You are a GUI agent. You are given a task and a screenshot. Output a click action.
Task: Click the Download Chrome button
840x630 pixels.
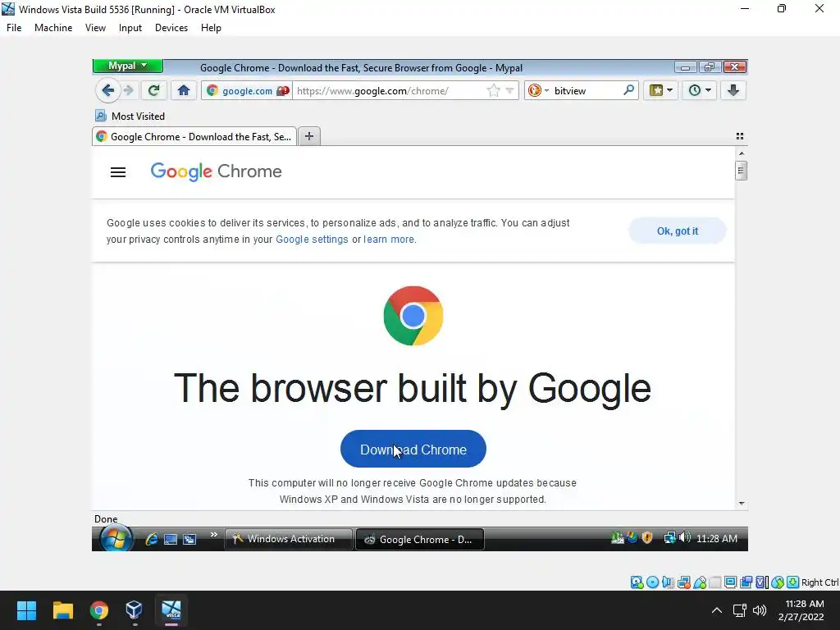pyautogui.click(x=413, y=449)
